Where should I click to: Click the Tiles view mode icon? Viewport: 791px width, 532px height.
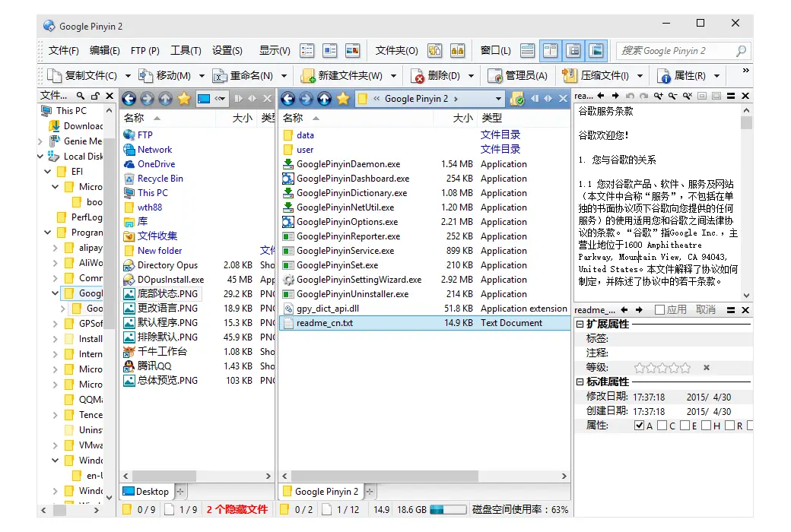tap(330, 50)
